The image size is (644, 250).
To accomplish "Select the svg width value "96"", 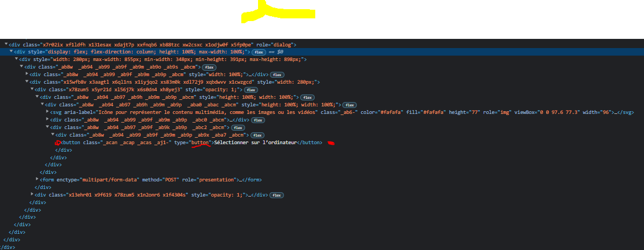I will click(606, 112).
